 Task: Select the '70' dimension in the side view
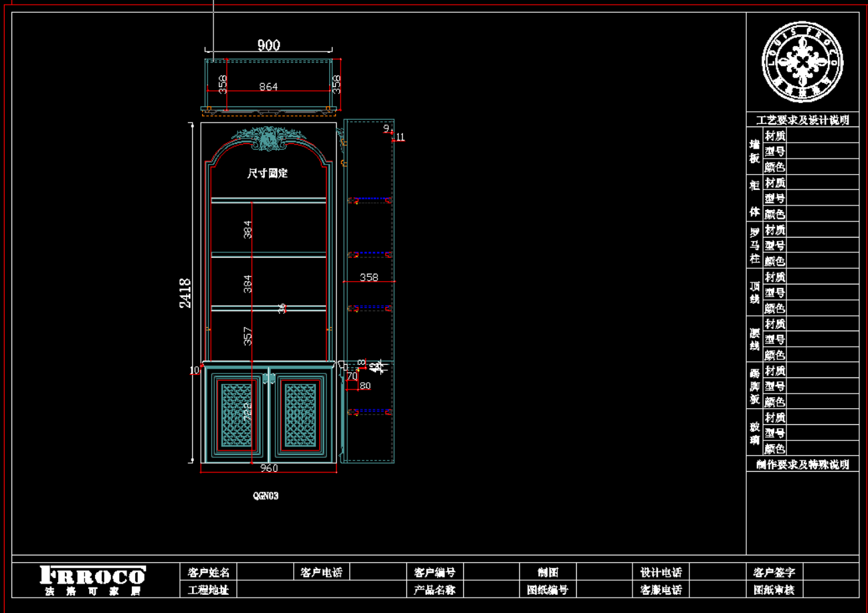352,377
